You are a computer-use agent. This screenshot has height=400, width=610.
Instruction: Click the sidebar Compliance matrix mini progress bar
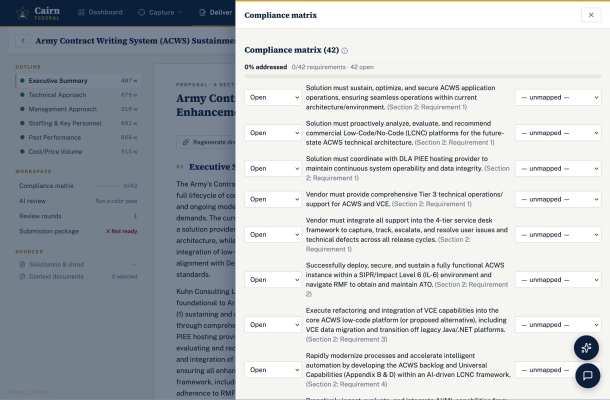tap(107, 186)
